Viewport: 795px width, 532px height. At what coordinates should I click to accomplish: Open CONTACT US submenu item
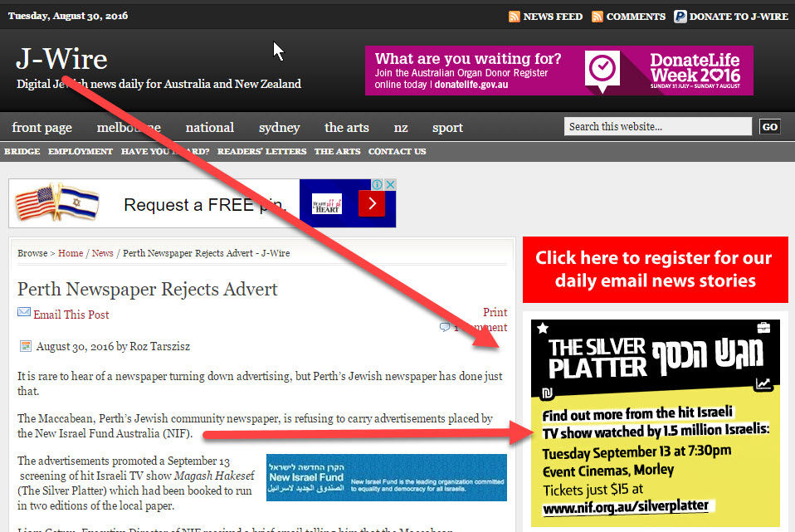pos(397,151)
